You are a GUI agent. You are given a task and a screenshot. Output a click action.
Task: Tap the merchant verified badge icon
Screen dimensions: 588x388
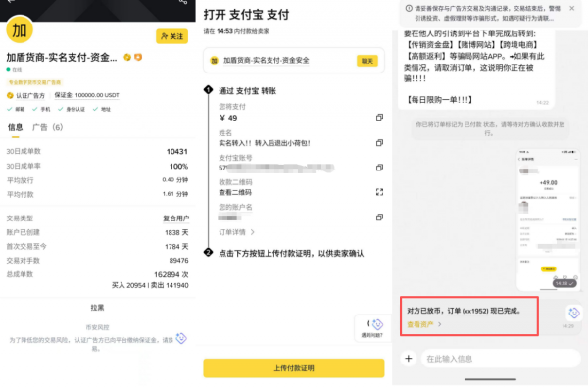pos(127,57)
